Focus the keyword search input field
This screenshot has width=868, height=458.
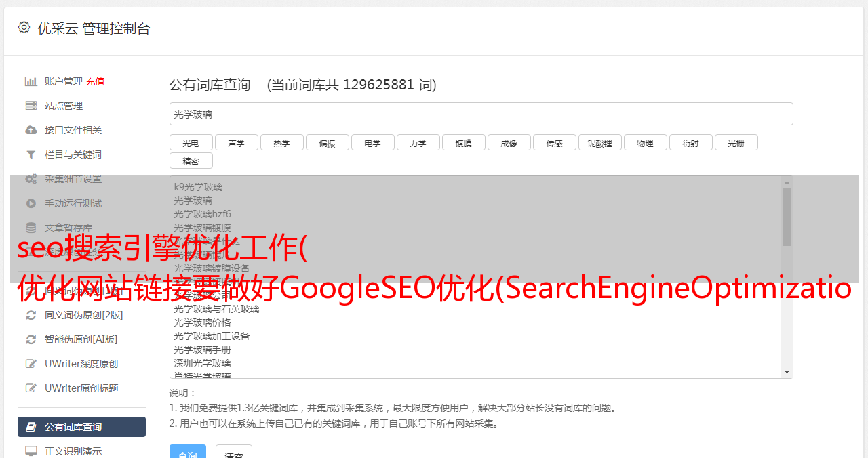click(481, 114)
